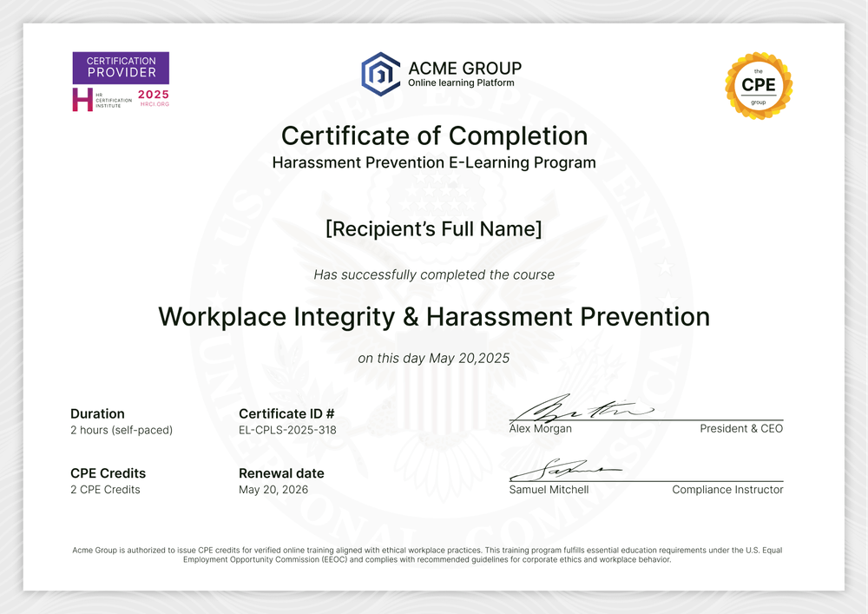Screen dimensions: 868x614
Task: Select the CPE group badge
Action: pyautogui.click(x=758, y=85)
